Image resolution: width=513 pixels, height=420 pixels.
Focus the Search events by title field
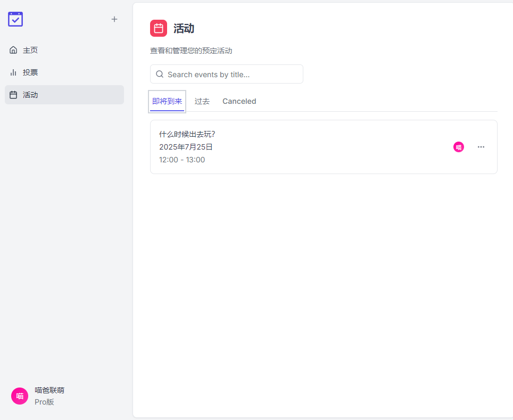226,74
